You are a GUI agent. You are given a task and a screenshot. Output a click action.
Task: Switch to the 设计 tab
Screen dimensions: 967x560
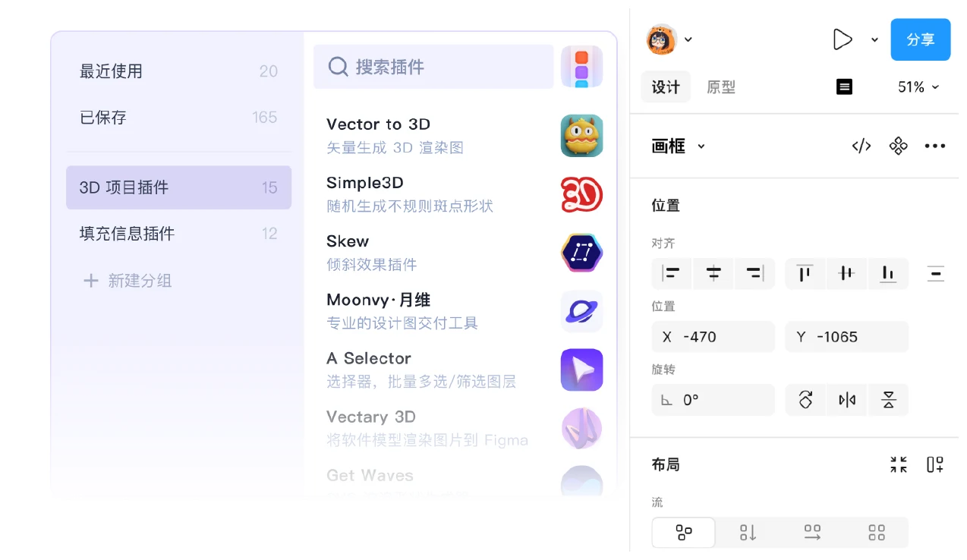pyautogui.click(x=666, y=87)
